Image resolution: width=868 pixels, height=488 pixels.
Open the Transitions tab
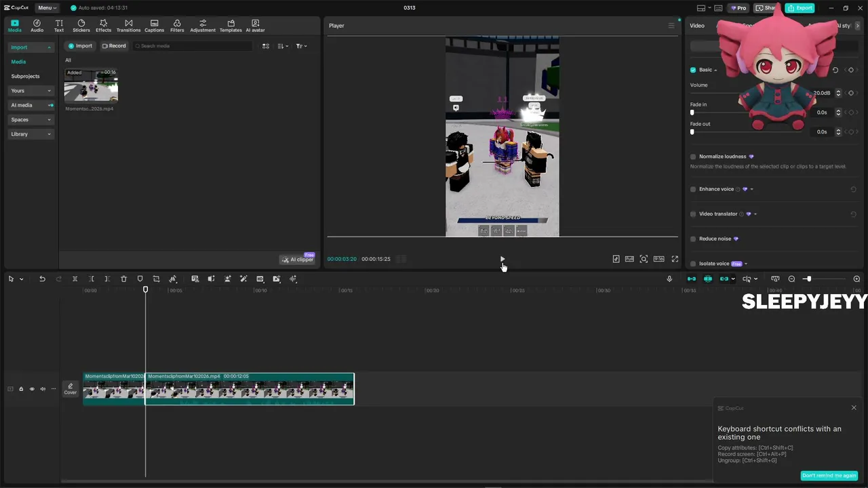click(128, 26)
